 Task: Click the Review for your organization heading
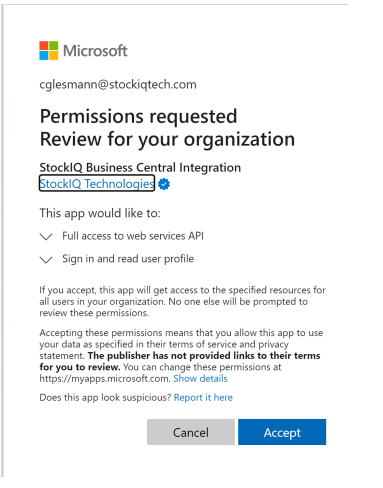[x=167, y=139]
